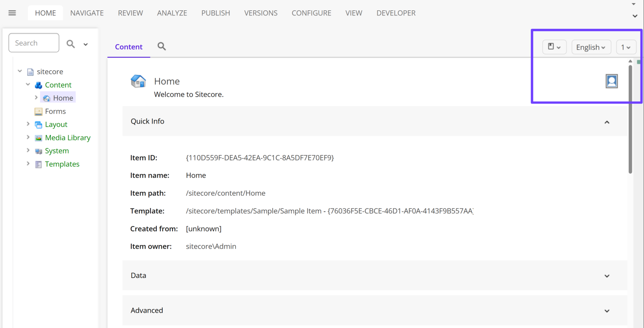Open the search tab next to Content tab
Viewport: 644px width, 328px height.
click(x=162, y=46)
